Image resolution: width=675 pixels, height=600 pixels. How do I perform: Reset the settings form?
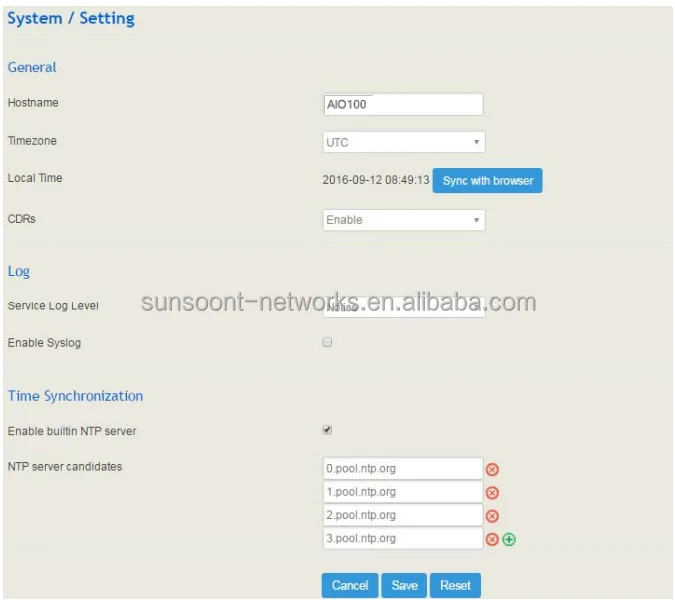pyautogui.click(x=455, y=586)
